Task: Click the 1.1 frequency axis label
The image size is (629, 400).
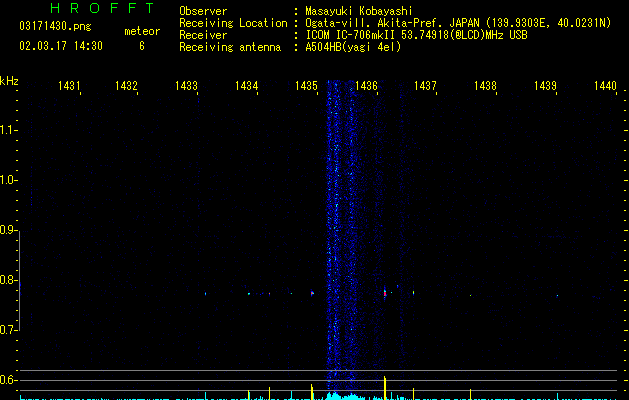Action: (8, 130)
